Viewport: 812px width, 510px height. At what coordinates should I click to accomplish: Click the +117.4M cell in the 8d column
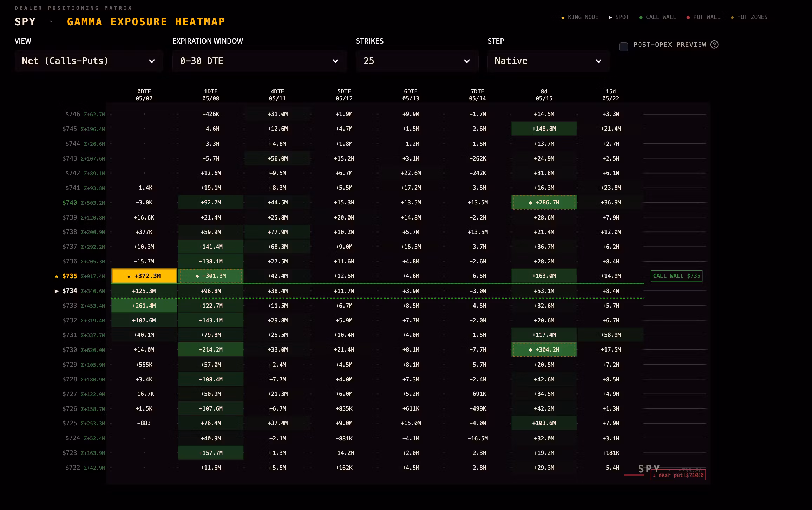coord(544,335)
